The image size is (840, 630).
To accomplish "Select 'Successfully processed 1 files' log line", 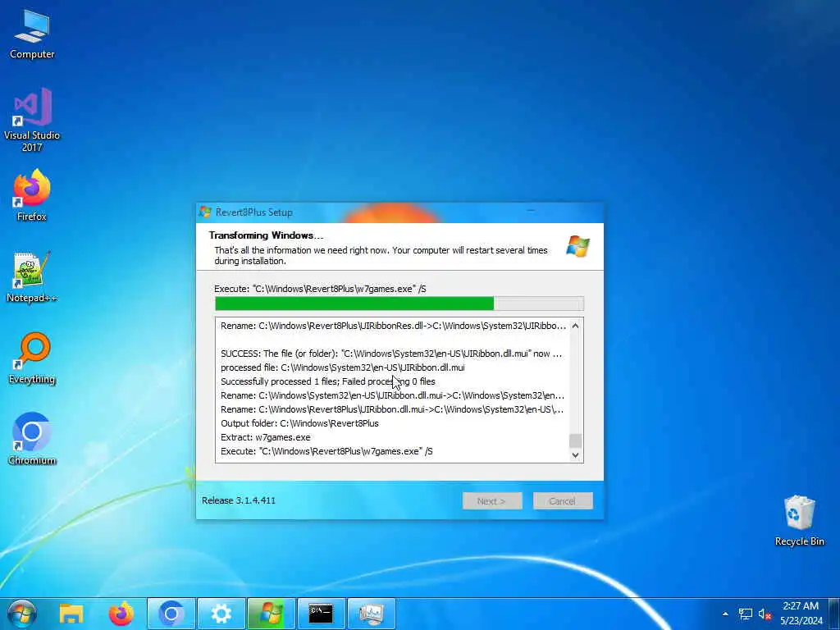I will click(327, 381).
